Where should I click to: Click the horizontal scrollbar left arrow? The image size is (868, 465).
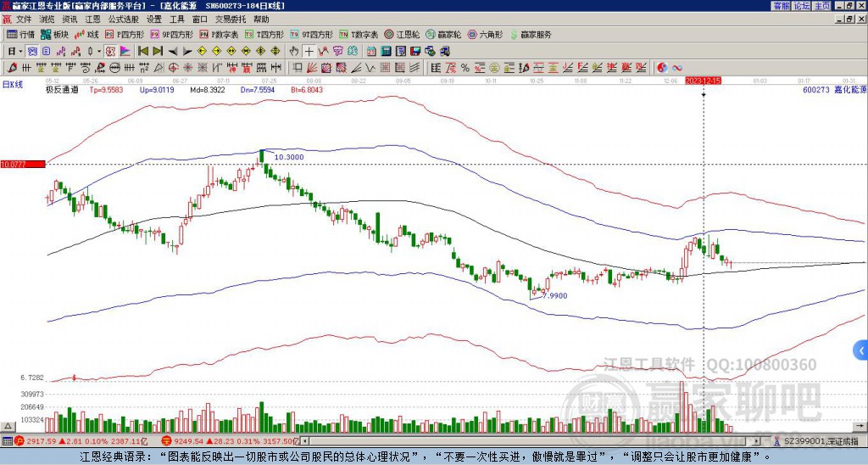click(x=304, y=441)
